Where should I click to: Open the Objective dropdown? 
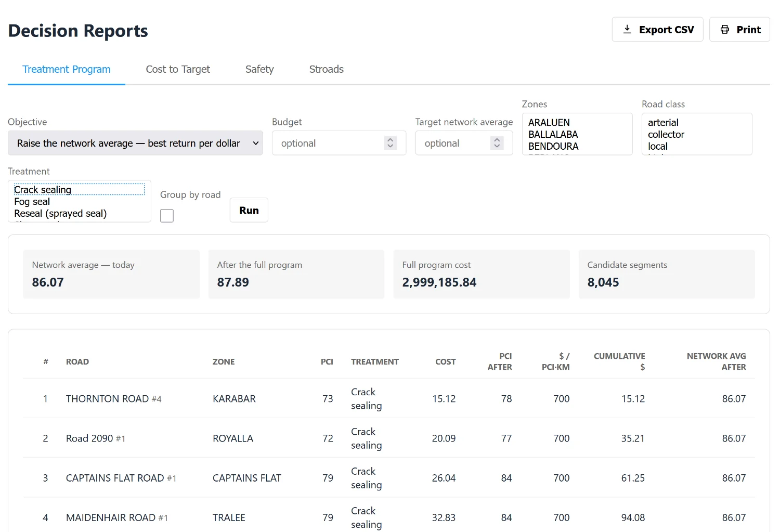click(x=135, y=143)
